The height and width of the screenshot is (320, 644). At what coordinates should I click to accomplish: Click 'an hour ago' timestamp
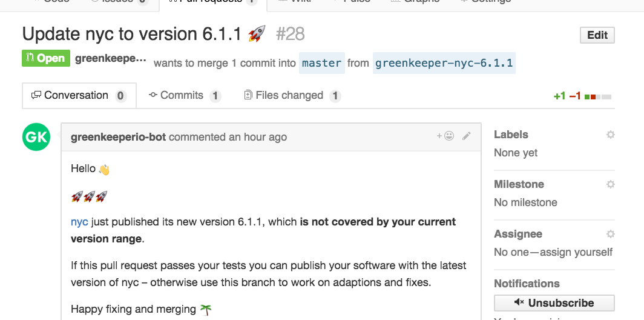pyautogui.click(x=257, y=137)
